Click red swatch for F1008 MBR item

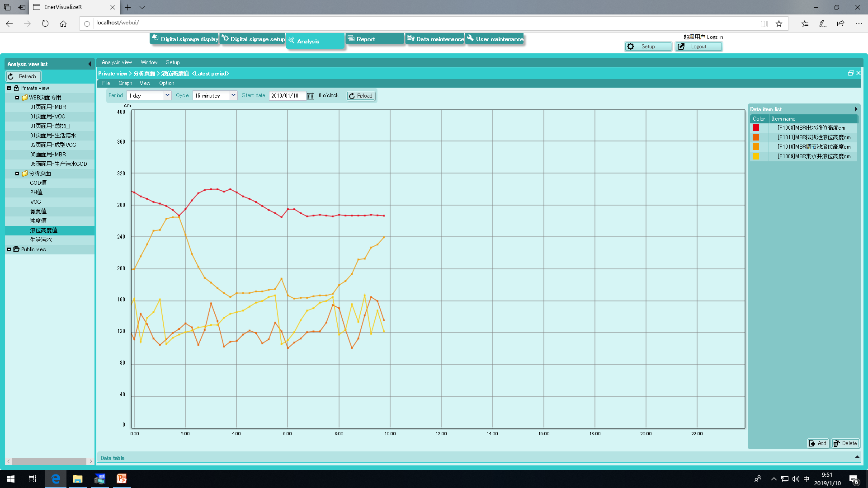pos(756,128)
